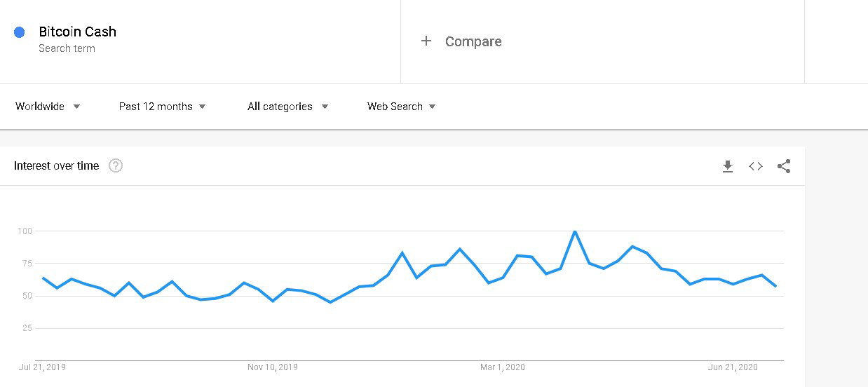Share the Interest over time chart
The width and height of the screenshot is (868, 387).
tap(784, 166)
